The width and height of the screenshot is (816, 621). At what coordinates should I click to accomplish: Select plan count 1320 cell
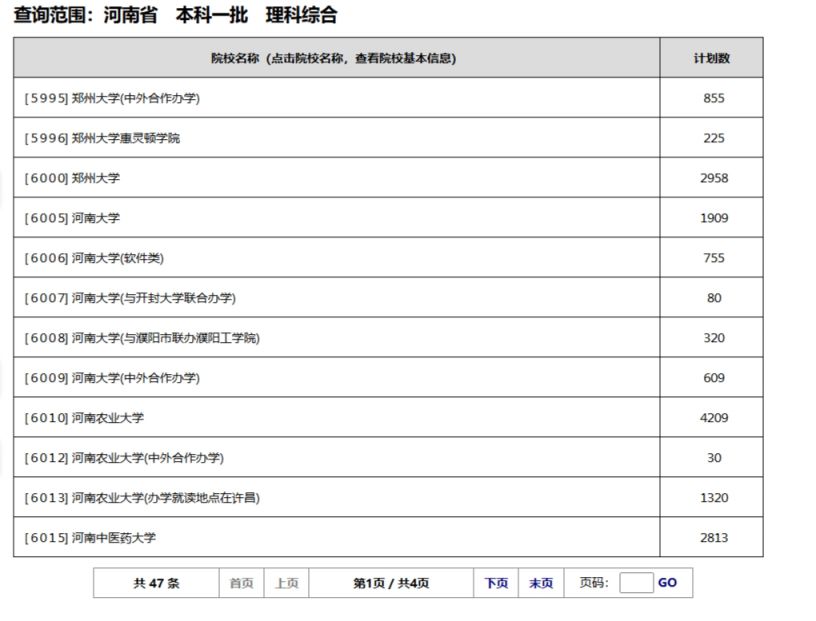713,498
